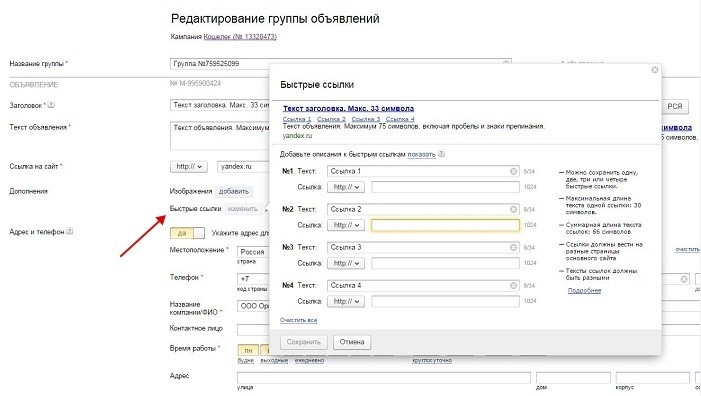Open protocol dropdown for quick link №1
Image resolution: width=701 pixels, height=396 pixels.
(346, 187)
